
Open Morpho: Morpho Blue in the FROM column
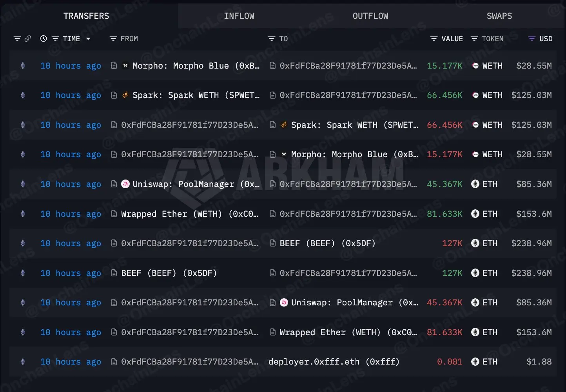click(196, 66)
